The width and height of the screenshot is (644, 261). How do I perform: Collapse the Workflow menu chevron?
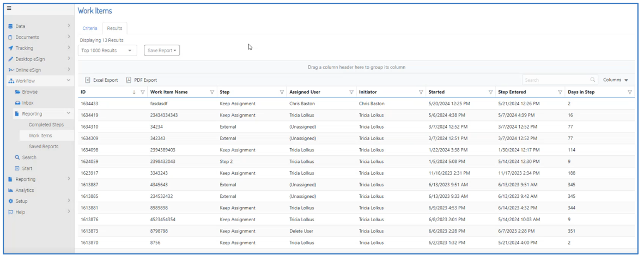point(69,81)
